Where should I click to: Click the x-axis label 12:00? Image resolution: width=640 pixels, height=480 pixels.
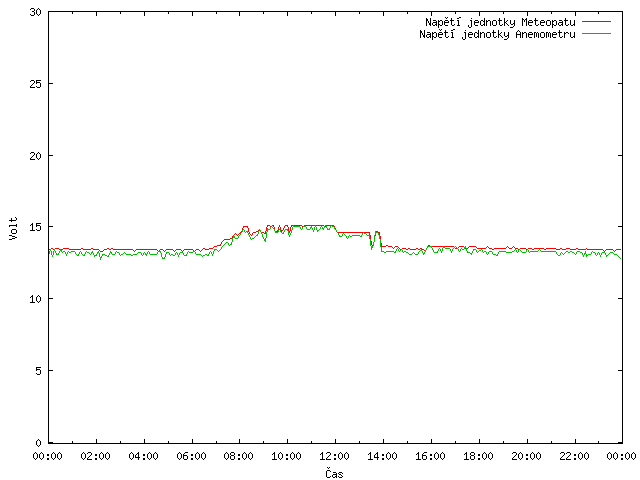(x=334, y=456)
